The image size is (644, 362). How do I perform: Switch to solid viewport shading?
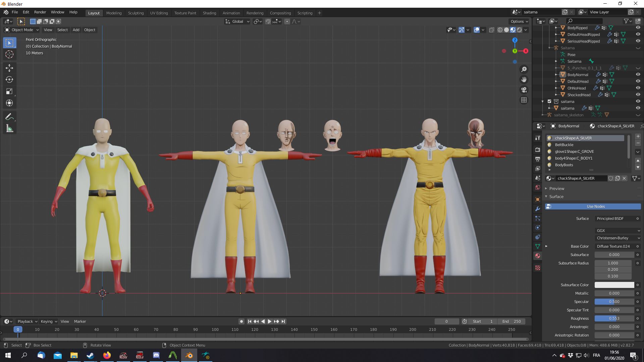[x=506, y=30]
